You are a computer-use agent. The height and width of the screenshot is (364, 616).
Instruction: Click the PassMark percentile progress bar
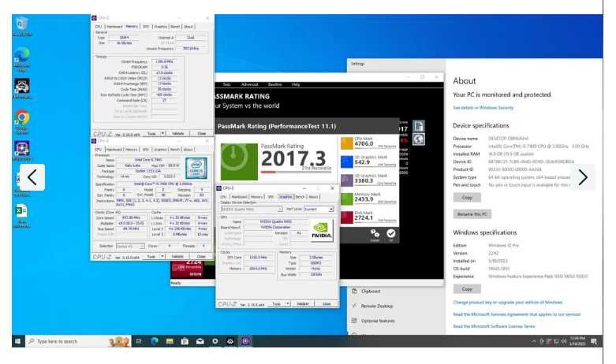click(x=296, y=172)
